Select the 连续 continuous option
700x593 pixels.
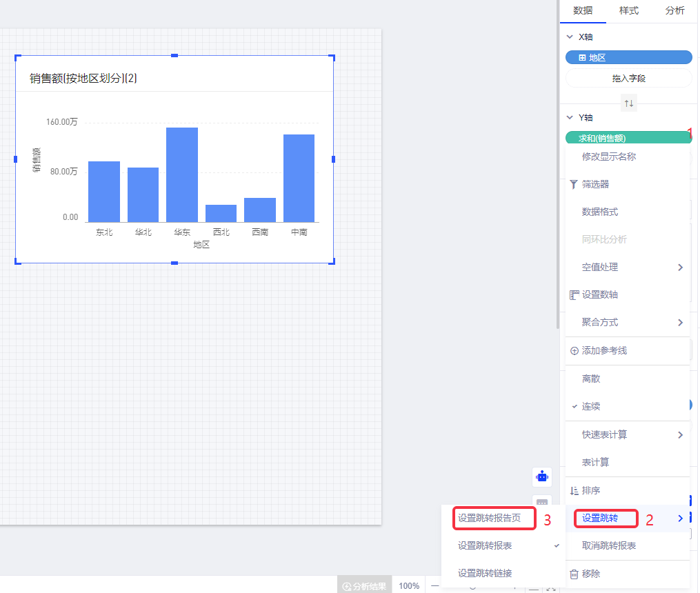[x=591, y=407]
